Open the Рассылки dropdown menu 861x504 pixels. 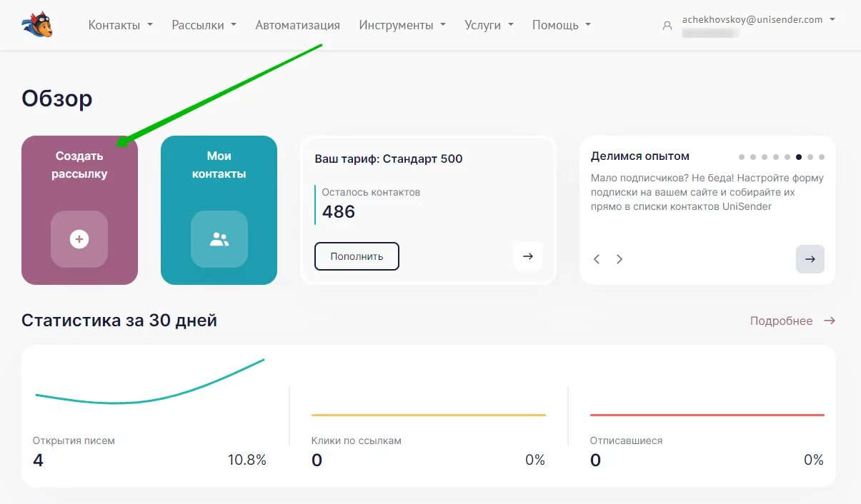point(204,25)
